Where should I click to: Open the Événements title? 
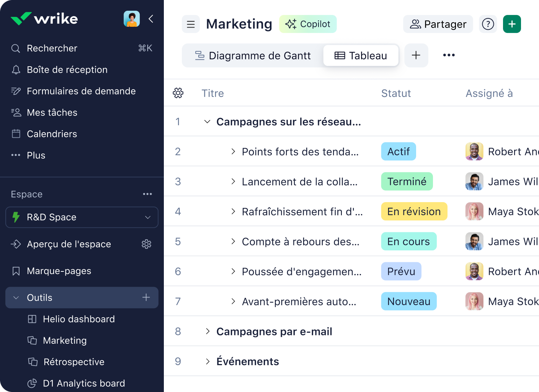click(248, 361)
